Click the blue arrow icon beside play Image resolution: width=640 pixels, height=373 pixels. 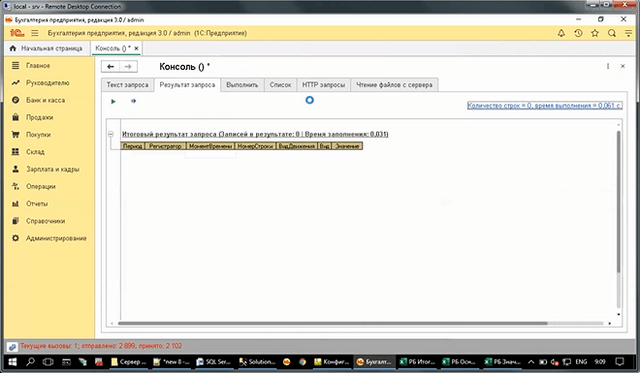point(133,101)
